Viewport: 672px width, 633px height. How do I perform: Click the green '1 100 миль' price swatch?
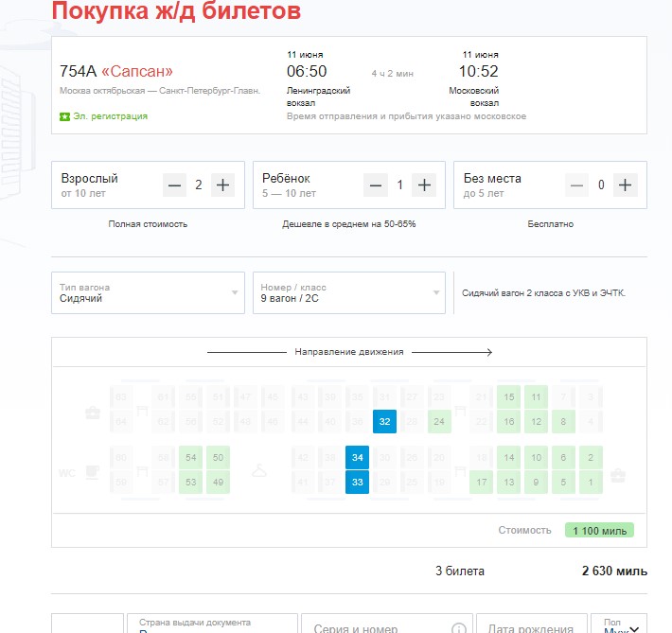[x=598, y=530]
